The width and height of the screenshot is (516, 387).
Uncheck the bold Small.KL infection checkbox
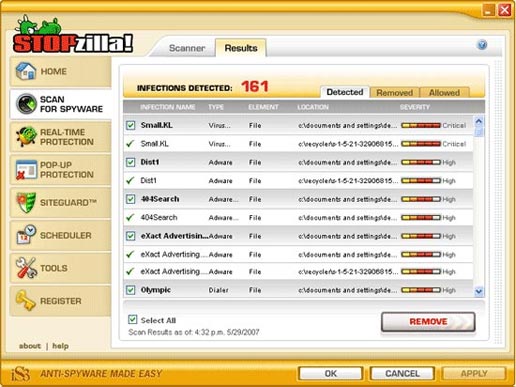[130, 125]
